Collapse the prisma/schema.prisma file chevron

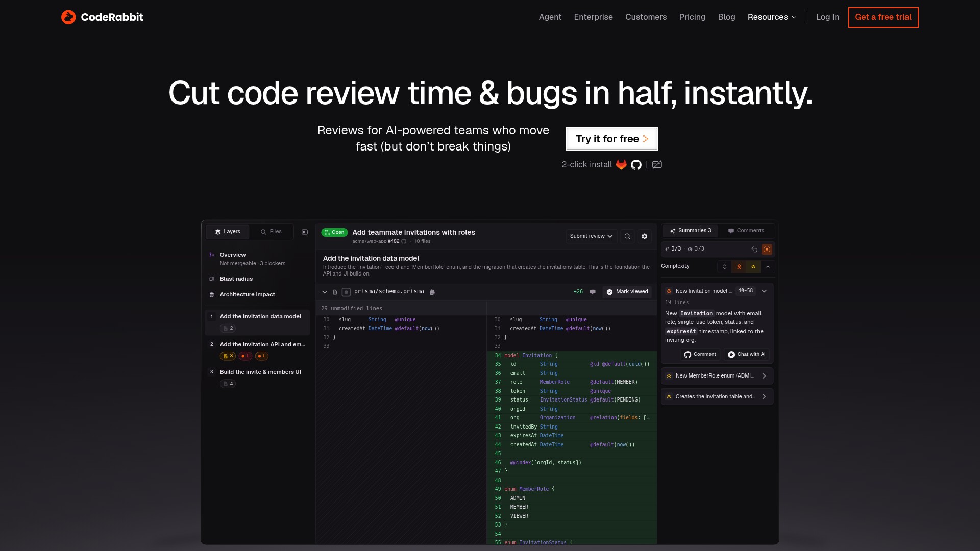coord(325,292)
